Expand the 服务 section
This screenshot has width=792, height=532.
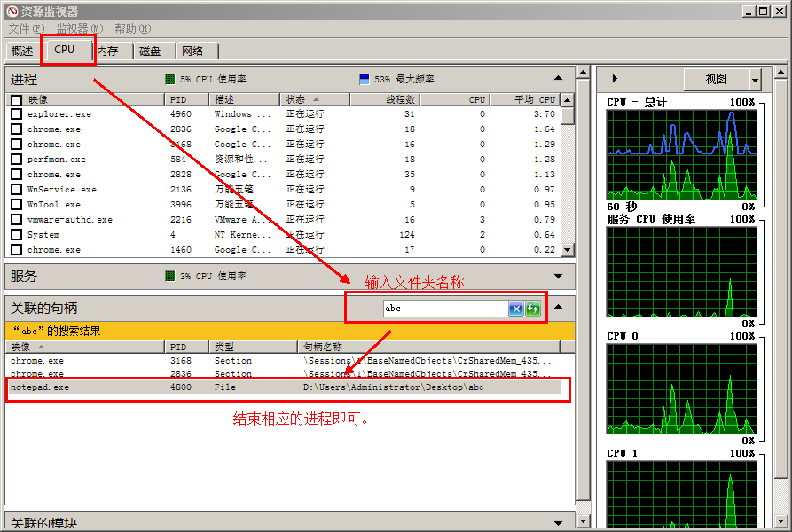(558, 276)
